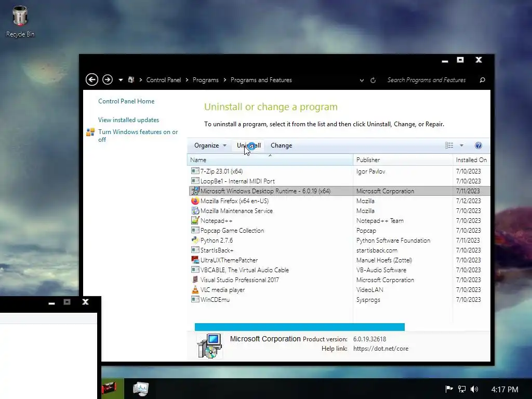Click the 'Sysprogs' publisher cell
This screenshot has height=399, width=532.
(368, 300)
